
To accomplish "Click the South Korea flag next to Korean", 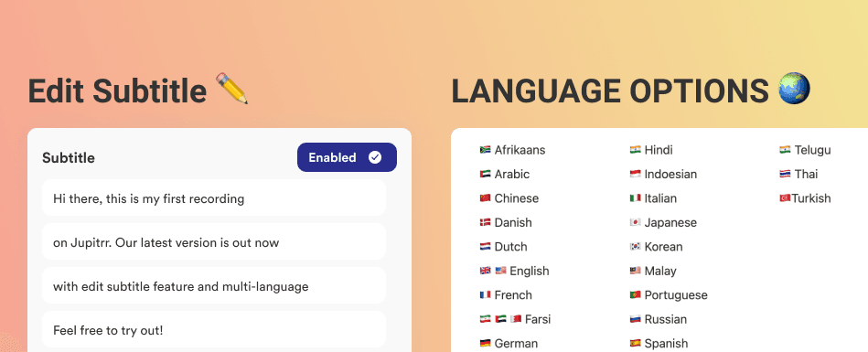I will (x=635, y=247).
